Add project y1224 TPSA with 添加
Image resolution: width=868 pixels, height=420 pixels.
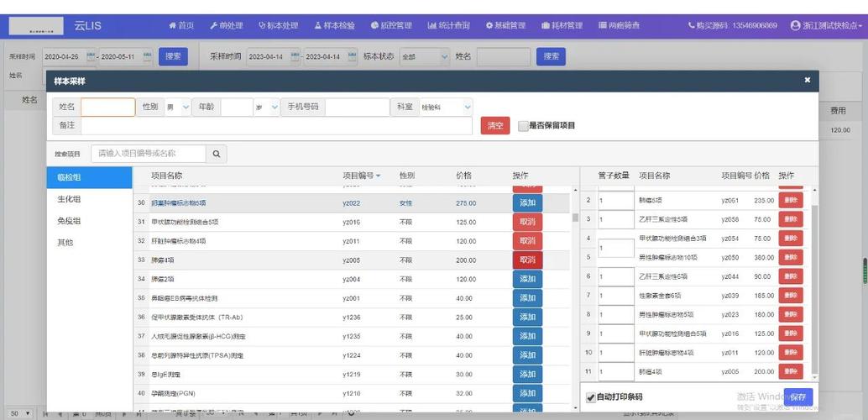point(527,355)
